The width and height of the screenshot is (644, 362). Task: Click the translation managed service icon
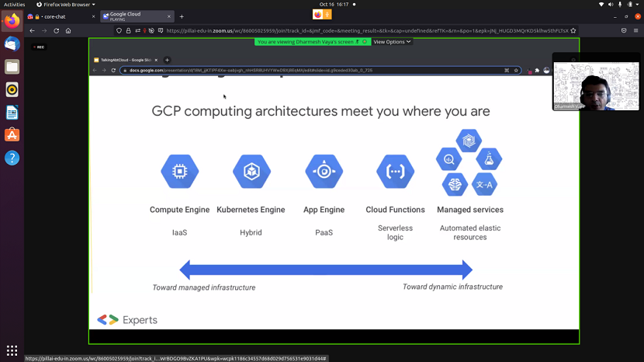(x=485, y=185)
